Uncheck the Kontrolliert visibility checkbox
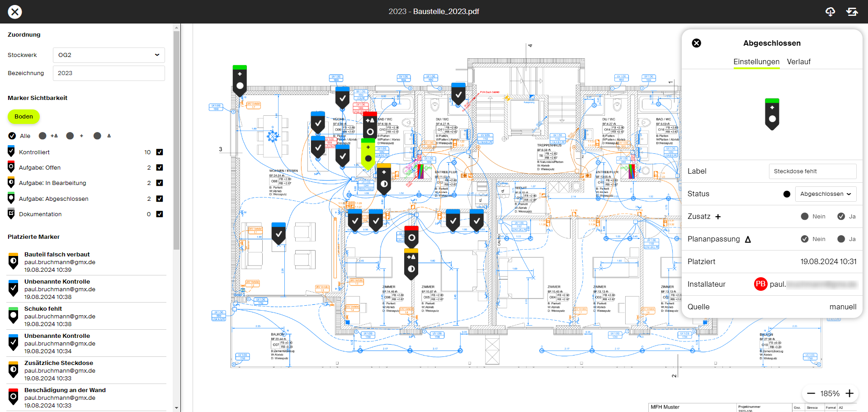This screenshot has height=412, width=868. click(x=160, y=152)
